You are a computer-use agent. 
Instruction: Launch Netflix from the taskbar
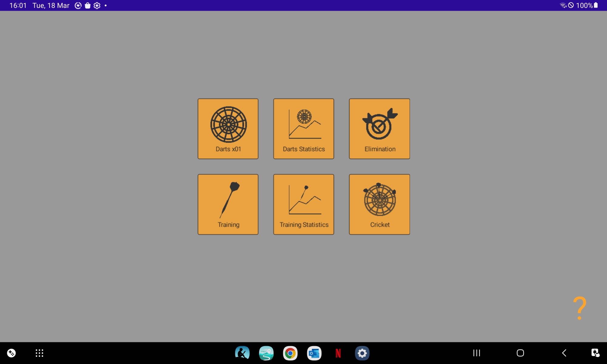coord(338,353)
